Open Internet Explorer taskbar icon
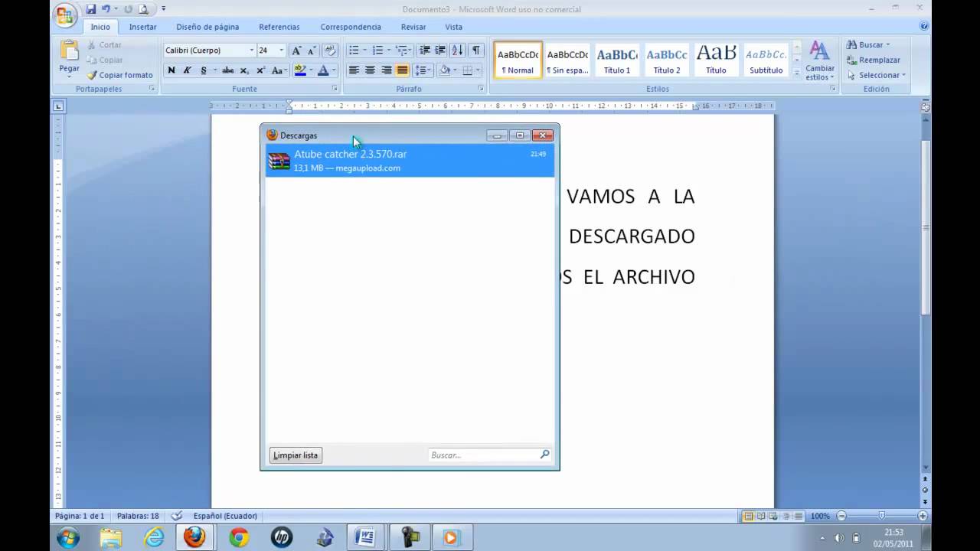 tap(154, 538)
